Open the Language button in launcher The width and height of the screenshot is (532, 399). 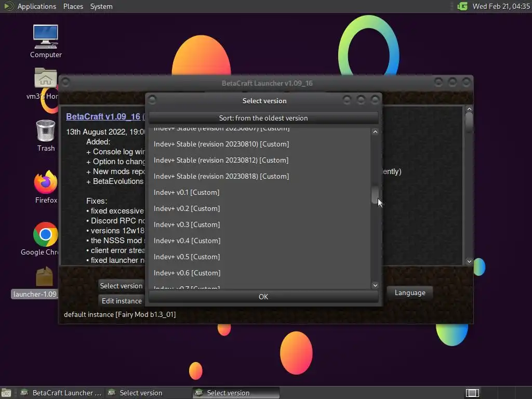click(410, 292)
